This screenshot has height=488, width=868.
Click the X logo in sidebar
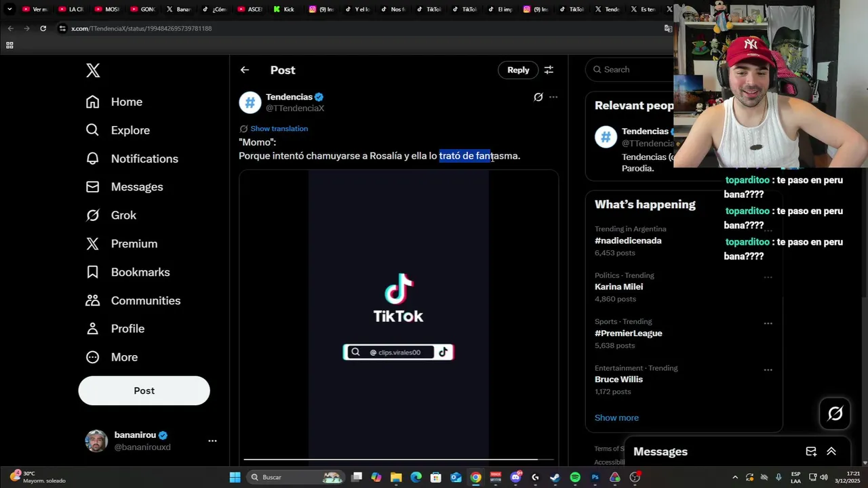[x=93, y=70]
